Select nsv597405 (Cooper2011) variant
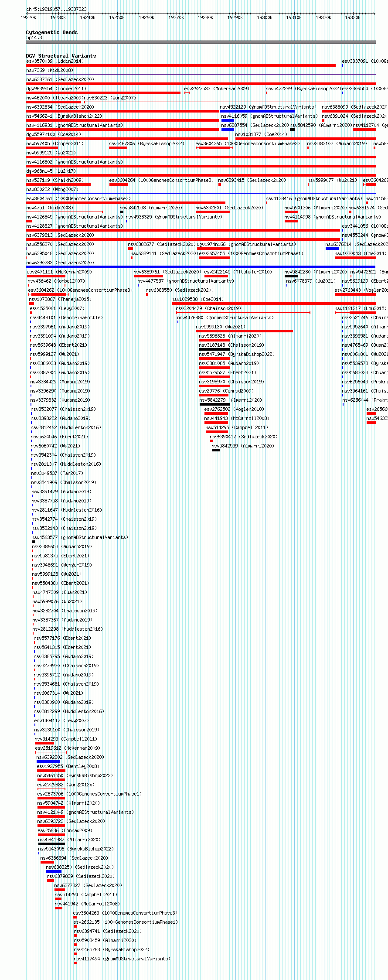The width and height of the screenshot is (388, 980). (x=55, y=143)
